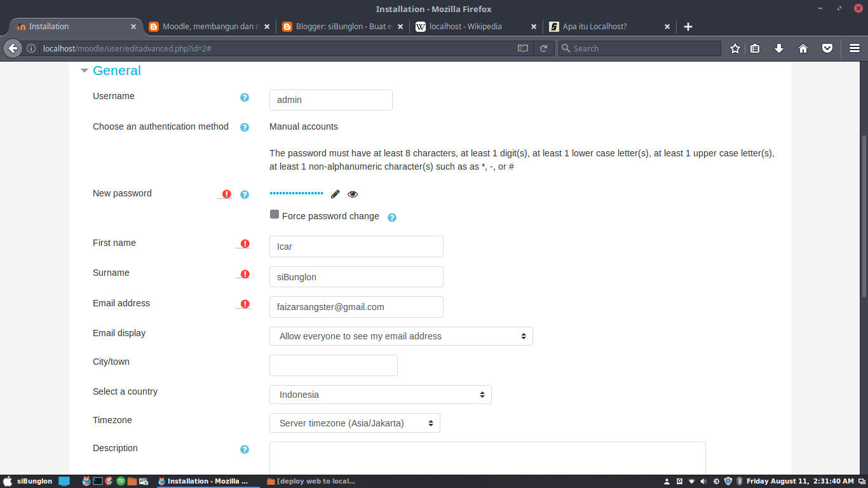868x488 pixels.
Task: Open the deploy web to local taskbar window
Action: [311, 481]
